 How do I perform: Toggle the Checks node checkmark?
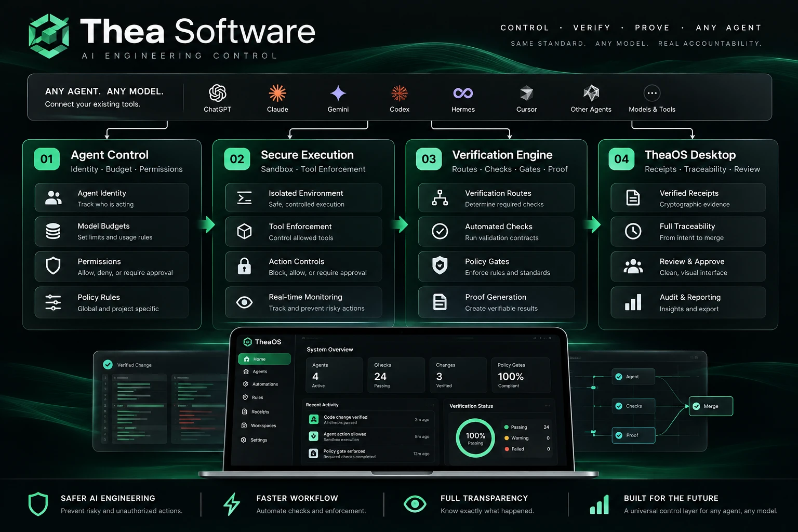[x=619, y=406]
